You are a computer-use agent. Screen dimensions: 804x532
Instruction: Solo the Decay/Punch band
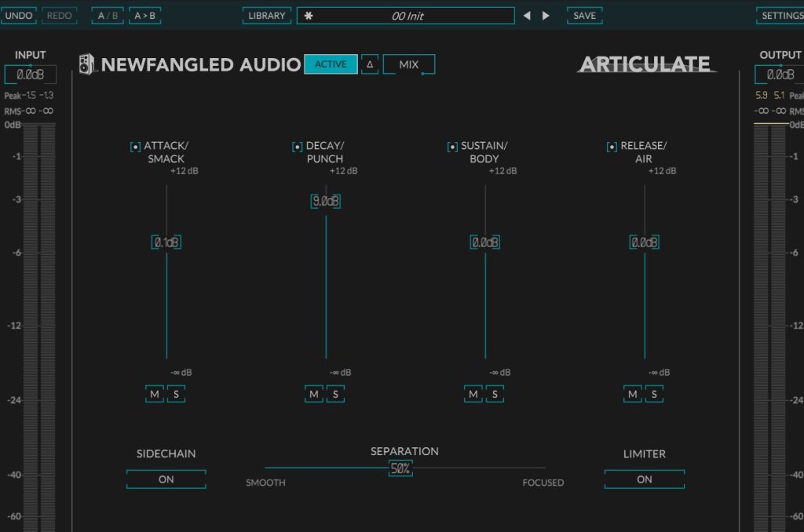click(x=335, y=394)
